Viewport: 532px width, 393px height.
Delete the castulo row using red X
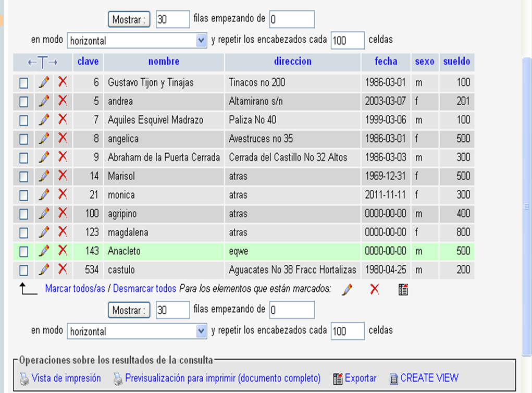pos(63,269)
